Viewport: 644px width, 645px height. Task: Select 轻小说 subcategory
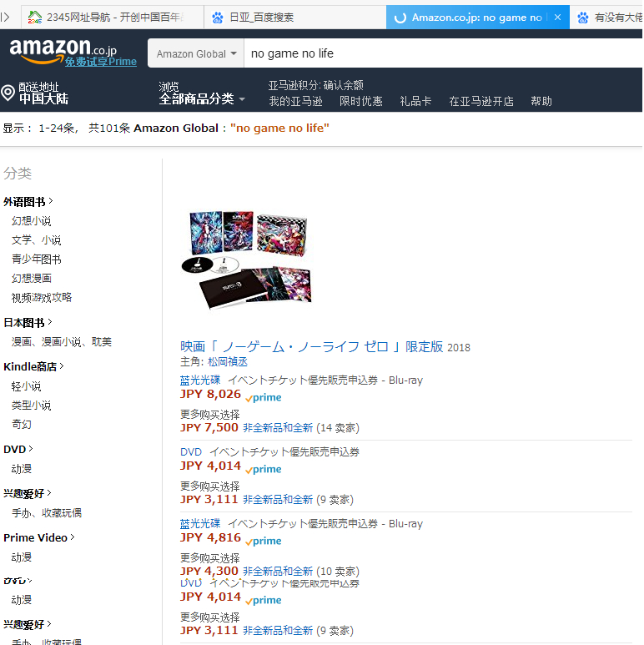click(x=27, y=386)
